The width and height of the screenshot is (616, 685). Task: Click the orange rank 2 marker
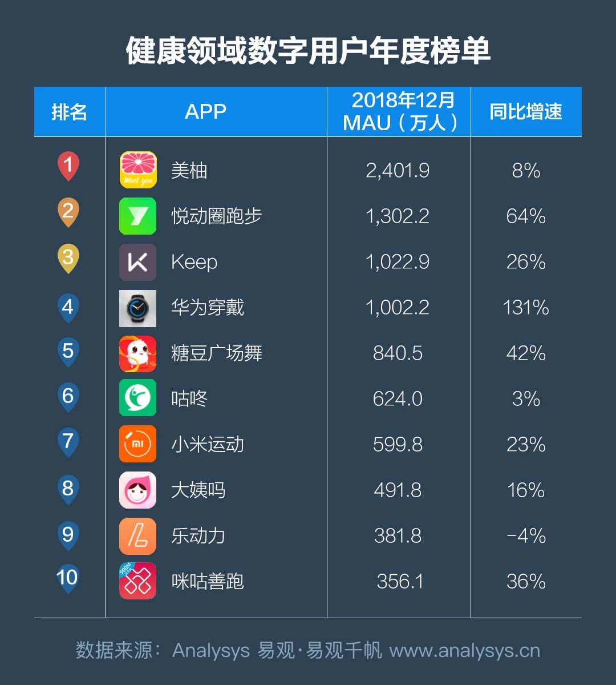(68, 212)
